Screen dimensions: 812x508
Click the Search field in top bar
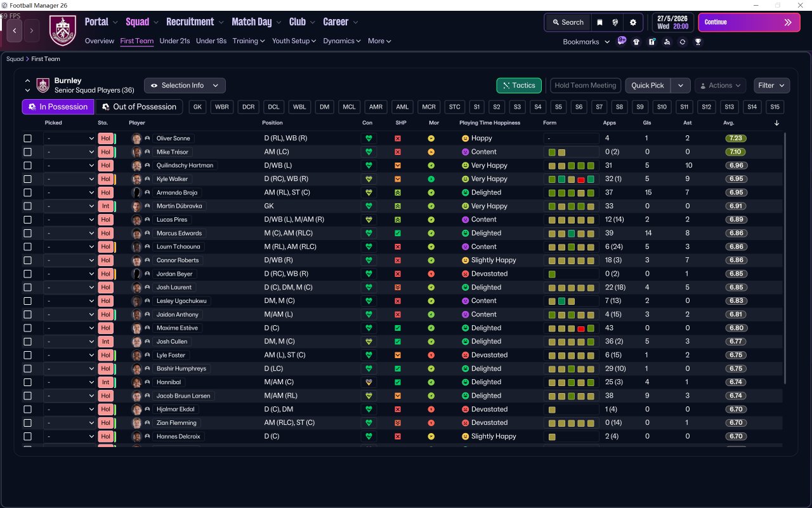tap(568, 22)
